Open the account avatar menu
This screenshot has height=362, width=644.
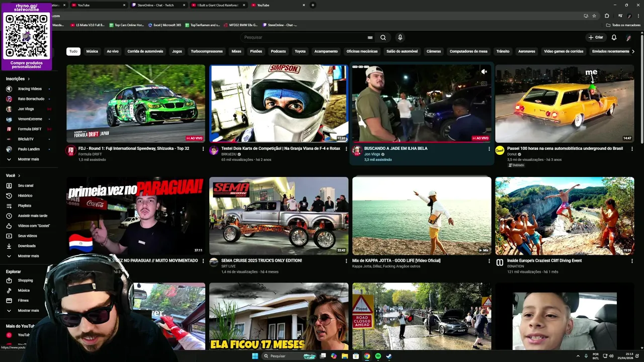628,37
